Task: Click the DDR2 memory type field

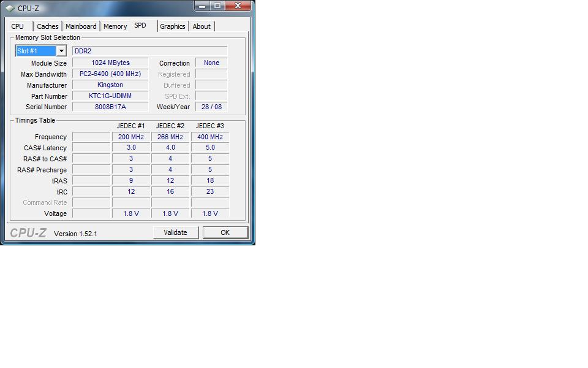Action: [149, 51]
